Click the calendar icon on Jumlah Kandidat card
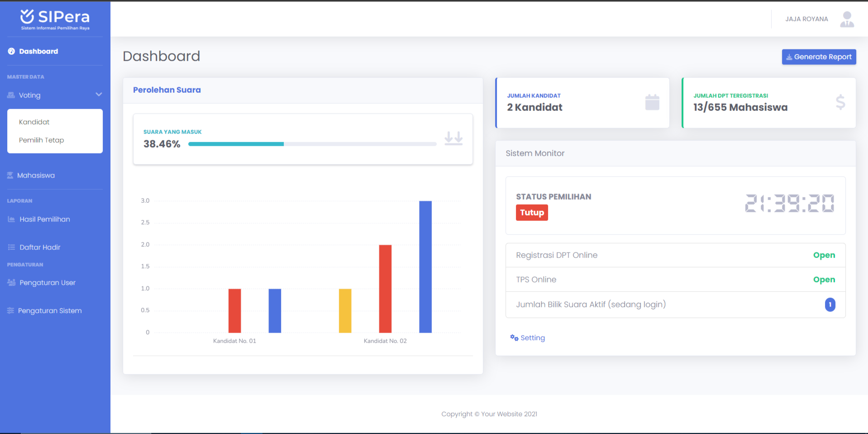 [x=652, y=103]
